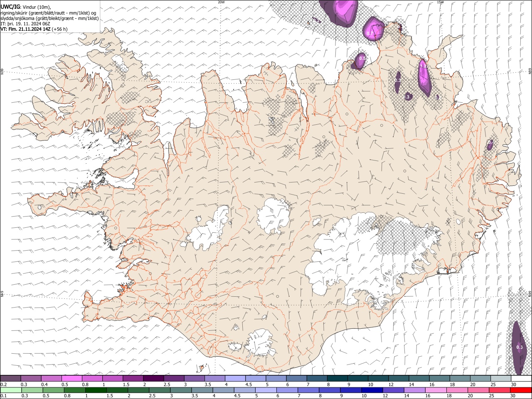
Task: Pick the upper legend swatch between 0.5 and 0.8
Action: pos(72,378)
